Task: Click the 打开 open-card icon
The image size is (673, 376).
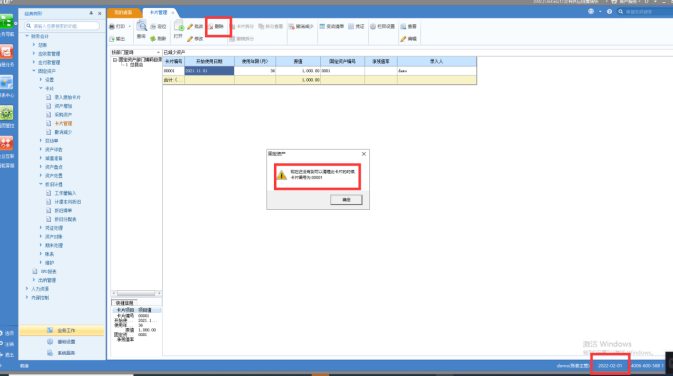Action: point(179,26)
